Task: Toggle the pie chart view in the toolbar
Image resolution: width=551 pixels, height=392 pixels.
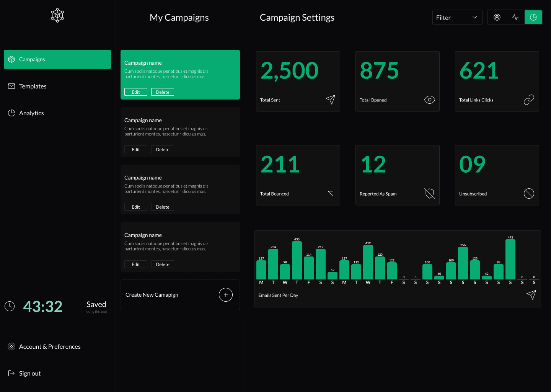Action: coord(533,17)
